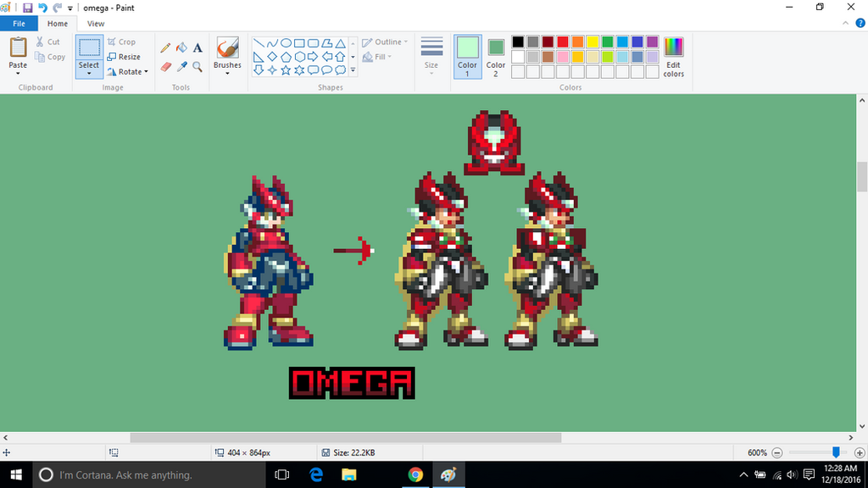Screen dimensions: 868x488
Task: Pick the black color swatch
Action: pos(518,42)
